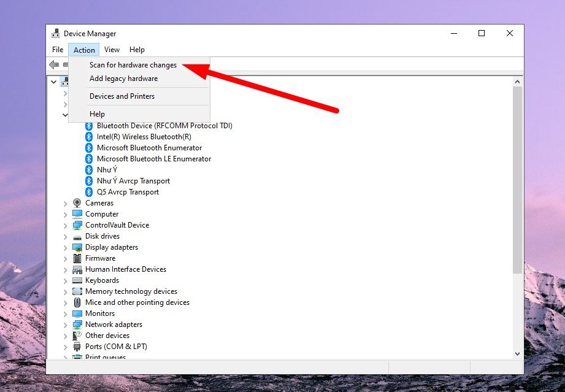The image size is (565, 392).
Task: Select Microsoft Bluetooth LE Enumerator device
Action: click(153, 159)
